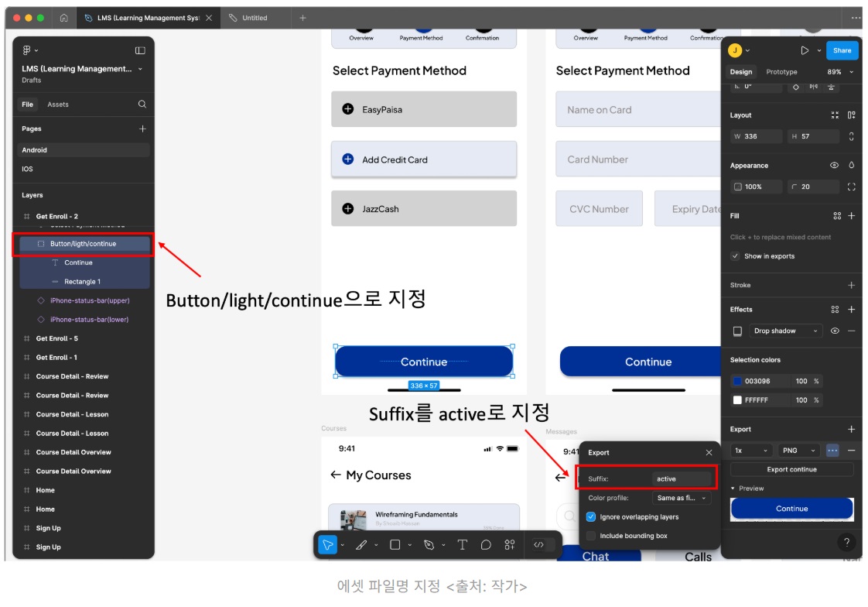This screenshot has height=607, width=868.
Task: Click the Export continue button
Action: (x=791, y=470)
